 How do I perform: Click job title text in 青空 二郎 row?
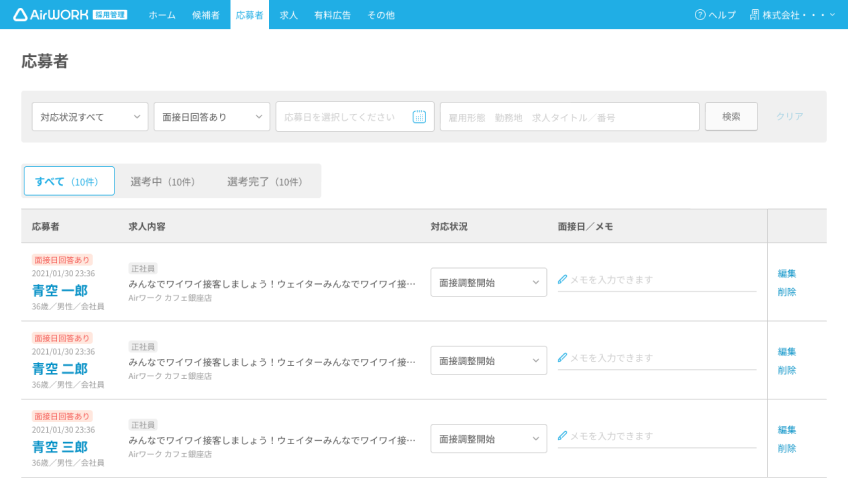(272, 362)
